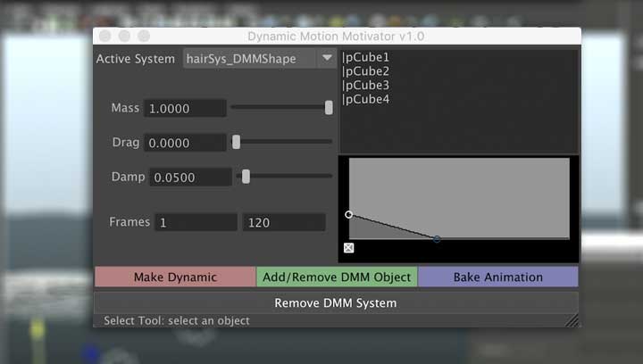
Task: Click the Mass slider handle
Action: (329, 108)
